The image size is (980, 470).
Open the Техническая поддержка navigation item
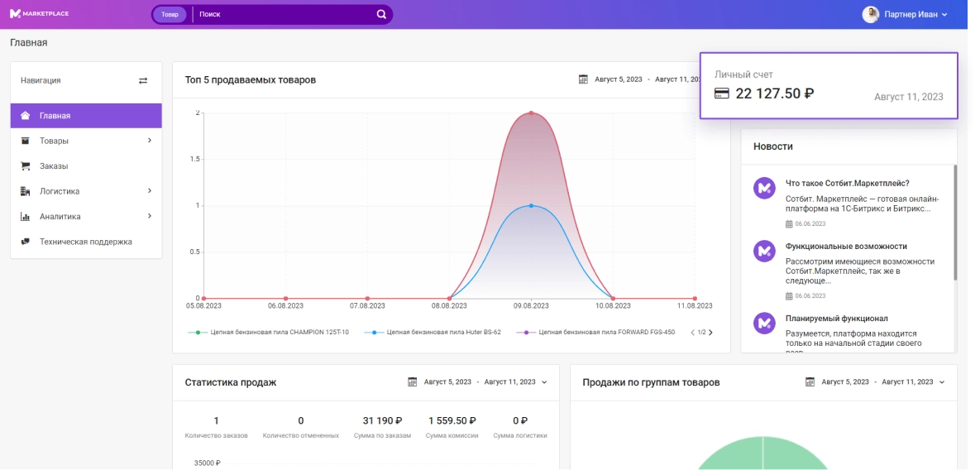click(x=86, y=242)
